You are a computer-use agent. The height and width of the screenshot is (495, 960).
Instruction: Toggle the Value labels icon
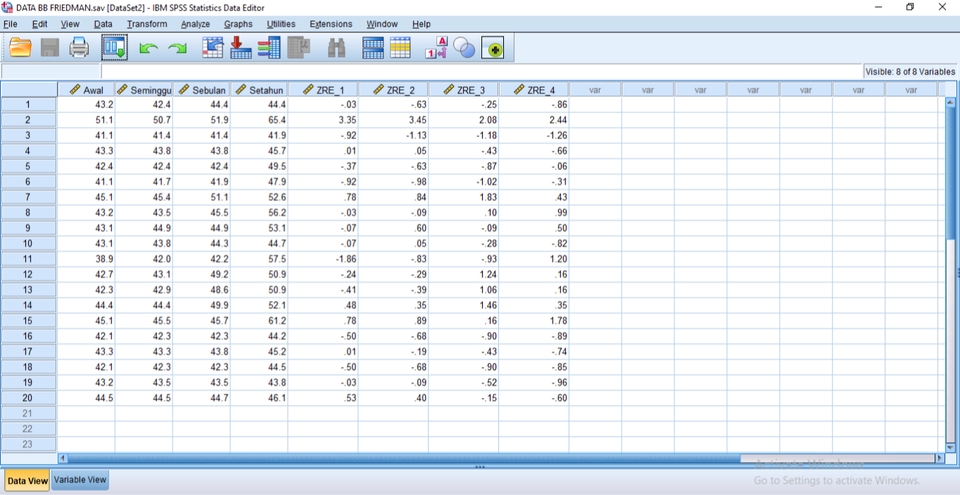point(437,48)
